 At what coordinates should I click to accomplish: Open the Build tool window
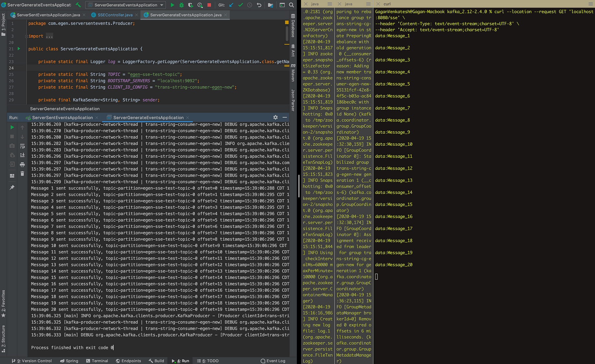coord(156,361)
